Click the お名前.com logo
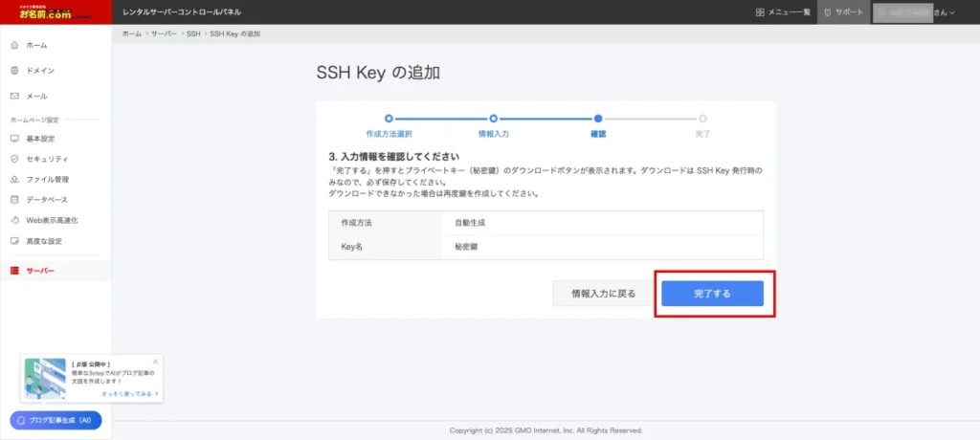 (x=56, y=12)
